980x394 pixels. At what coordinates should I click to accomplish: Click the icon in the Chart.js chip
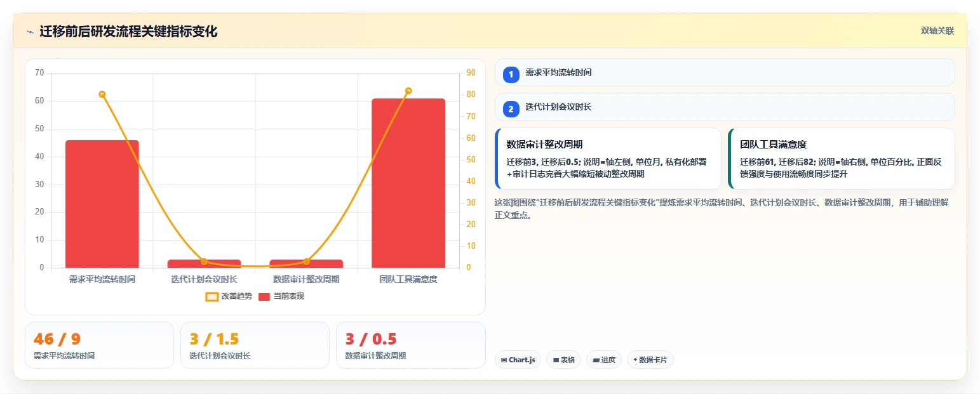pos(504,360)
